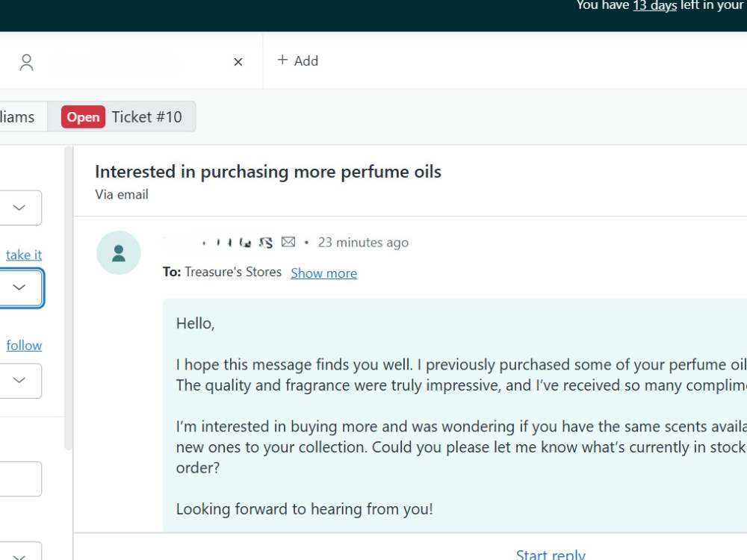
Task: Expand the dropdown above take it
Action: (x=20, y=208)
